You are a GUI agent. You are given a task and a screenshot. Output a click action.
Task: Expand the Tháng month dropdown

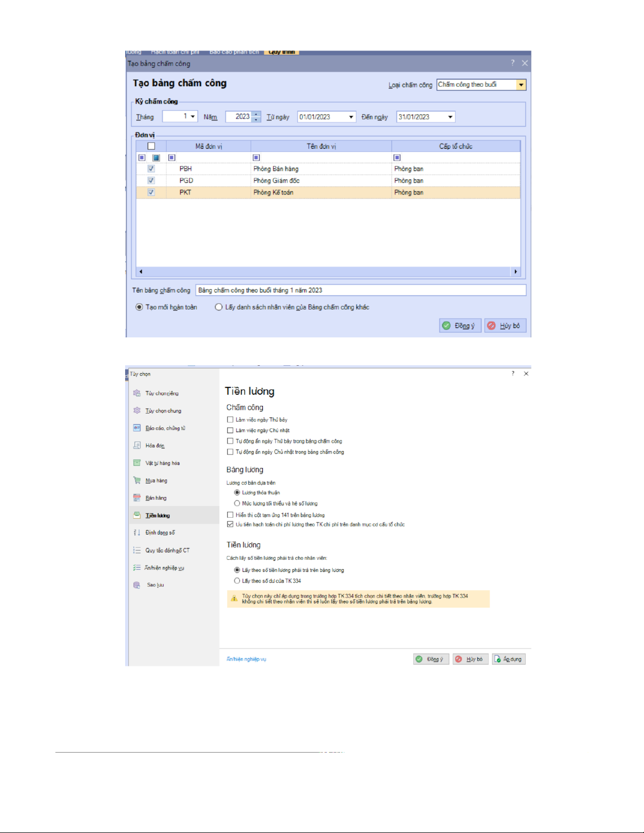(x=192, y=117)
